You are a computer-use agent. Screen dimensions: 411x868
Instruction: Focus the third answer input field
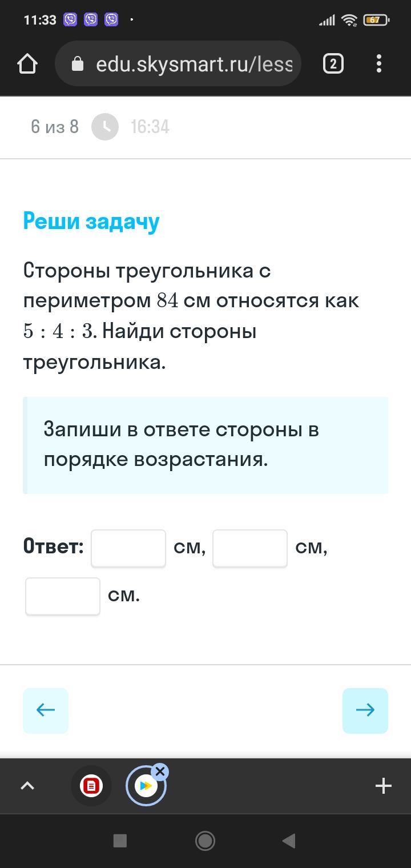pos(63,596)
